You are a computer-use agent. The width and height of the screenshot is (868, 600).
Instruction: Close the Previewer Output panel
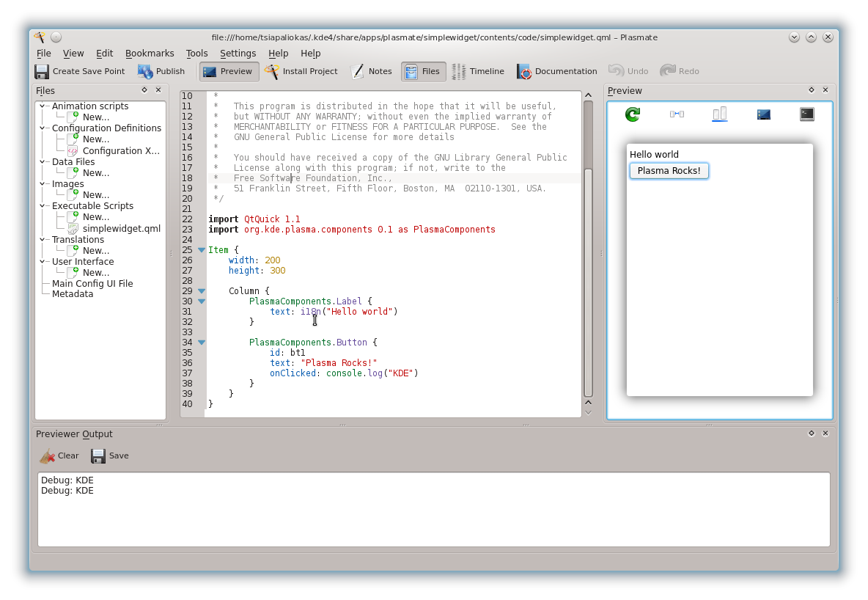tap(825, 433)
